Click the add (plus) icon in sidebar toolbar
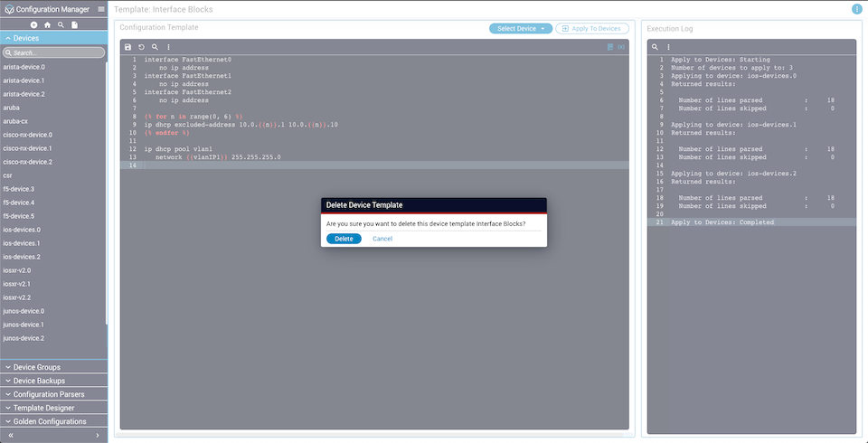Viewport: 868px width, 443px height. [34, 25]
